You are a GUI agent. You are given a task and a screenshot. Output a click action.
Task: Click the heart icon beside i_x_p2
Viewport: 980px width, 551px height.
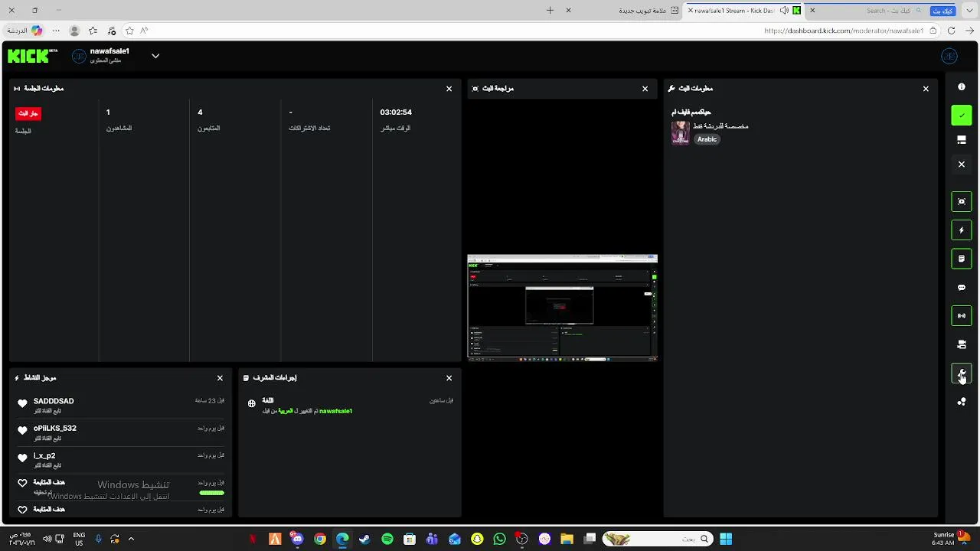[x=22, y=458]
